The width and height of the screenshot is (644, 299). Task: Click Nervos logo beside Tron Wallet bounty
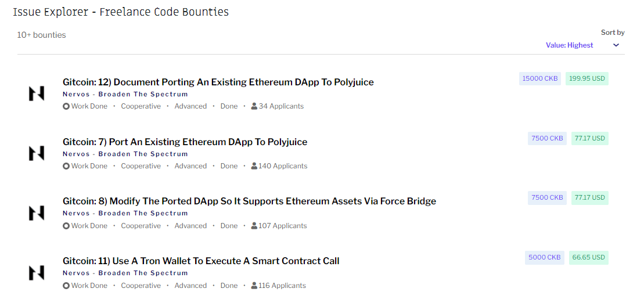tap(37, 273)
